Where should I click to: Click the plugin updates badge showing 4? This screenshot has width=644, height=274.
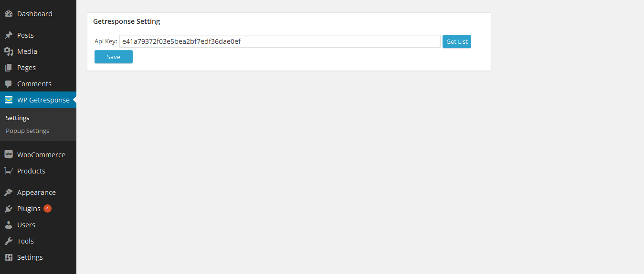[x=47, y=209]
